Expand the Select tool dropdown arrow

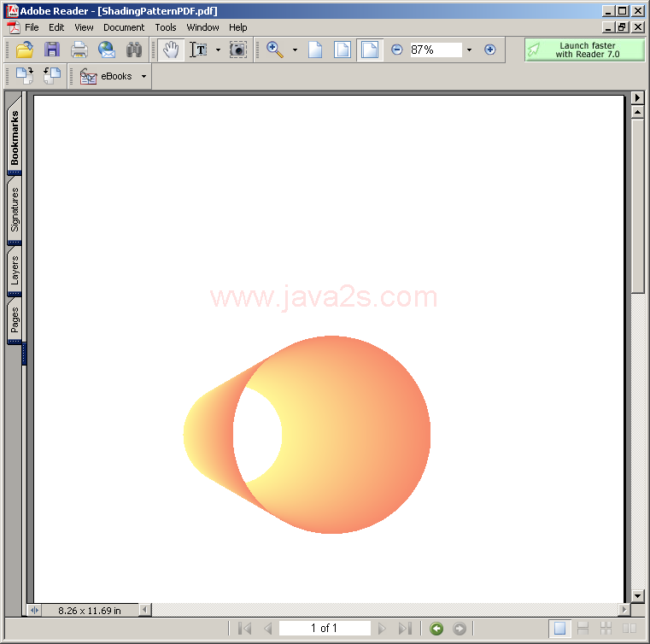(218, 50)
